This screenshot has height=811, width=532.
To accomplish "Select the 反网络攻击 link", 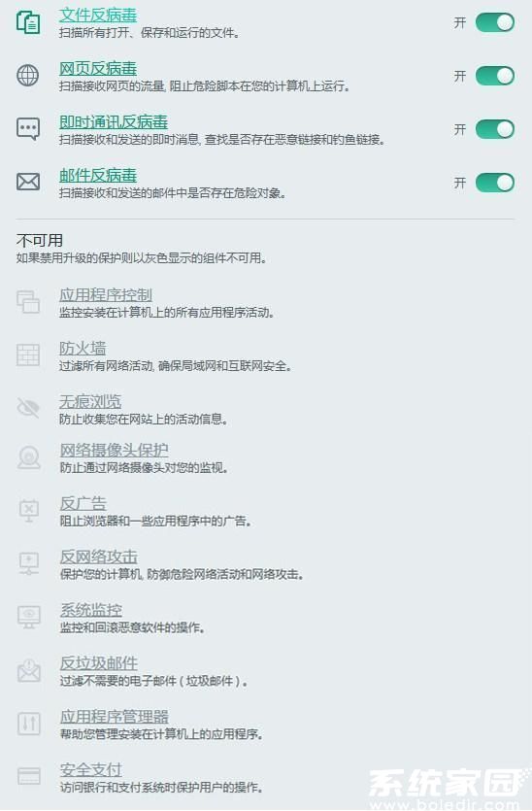I will pyautogui.click(x=99, y=557).
